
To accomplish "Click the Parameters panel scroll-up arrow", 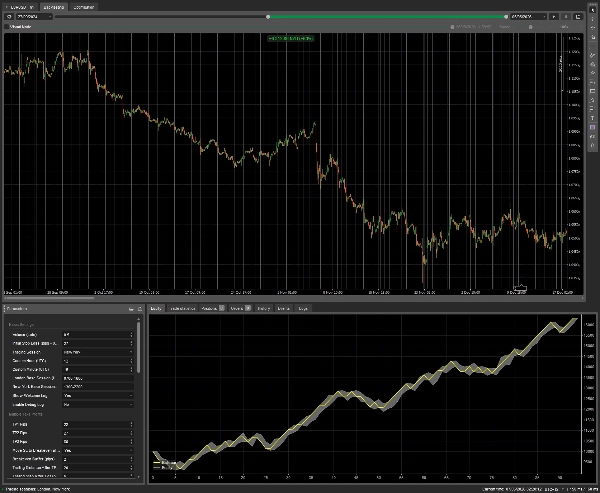I will [x=139, y=319].
